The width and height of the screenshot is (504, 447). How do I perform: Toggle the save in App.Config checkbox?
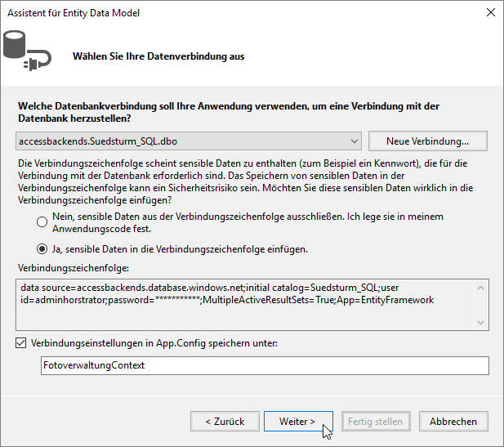coord(21,343)
